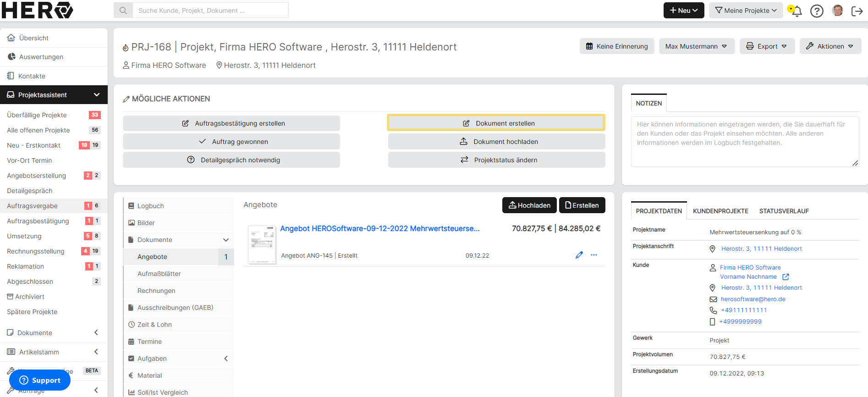
Task: Collapse the Dokumente subtree chevron in project menu
Action: [x=226, y=240]
